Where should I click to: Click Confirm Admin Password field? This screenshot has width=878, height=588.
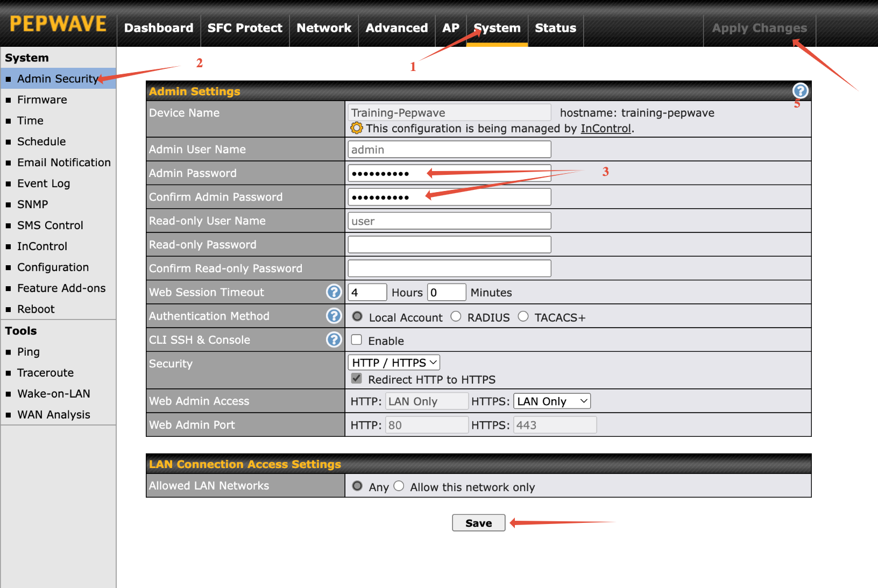coord(450,197)
